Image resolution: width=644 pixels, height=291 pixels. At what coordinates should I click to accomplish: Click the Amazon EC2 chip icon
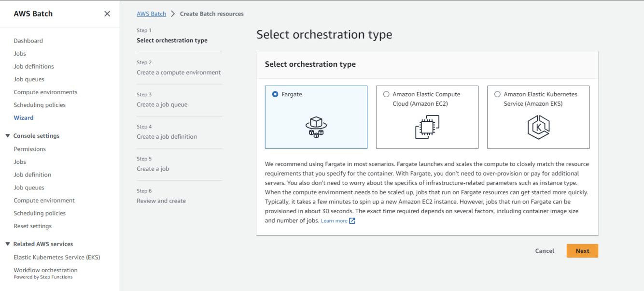pos(427,127)
